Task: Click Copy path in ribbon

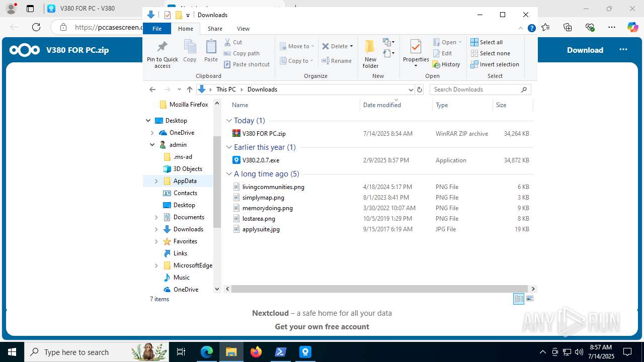Action: (242, 53)
